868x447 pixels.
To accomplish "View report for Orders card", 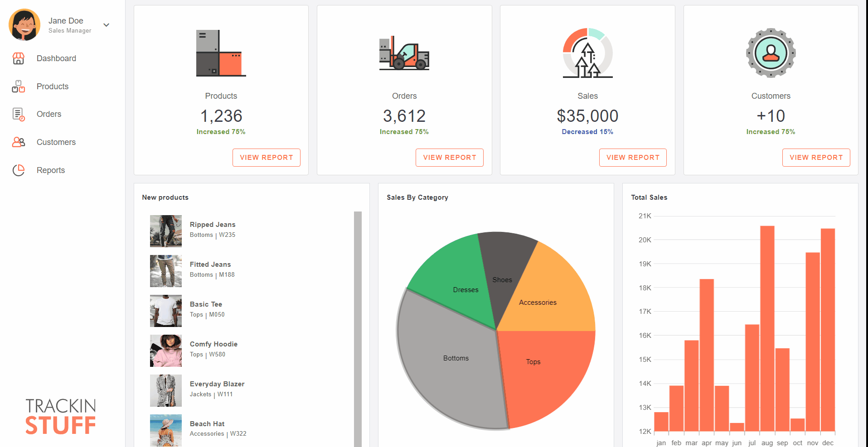I will [x=450, y=158].
